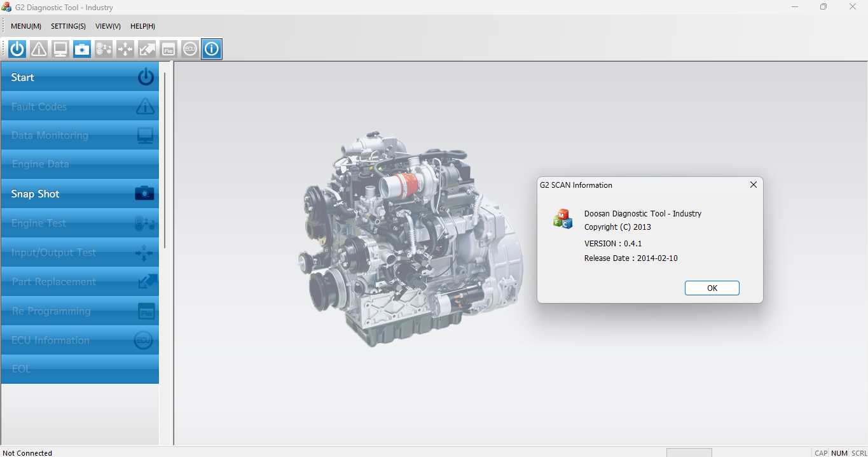The width and height of the screenshot is (868, 457).
Task: Click the ECU Information toolbar icon
Action: click(190, 49)
